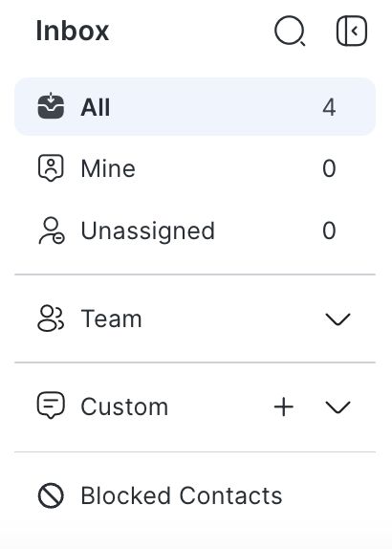Open the Blocked Contacts page
This screenshot has width=392, height=549.
(x=195, y=495)
